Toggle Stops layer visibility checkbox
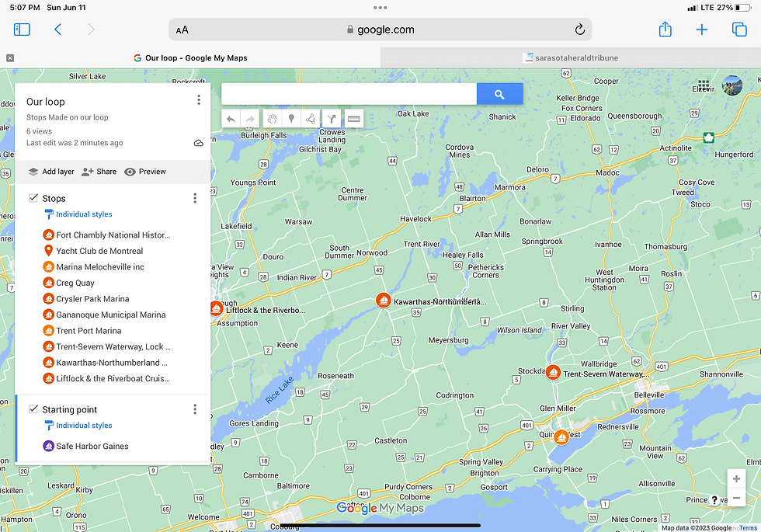This screenshot has height=532, width=761. tap(33, 197)
